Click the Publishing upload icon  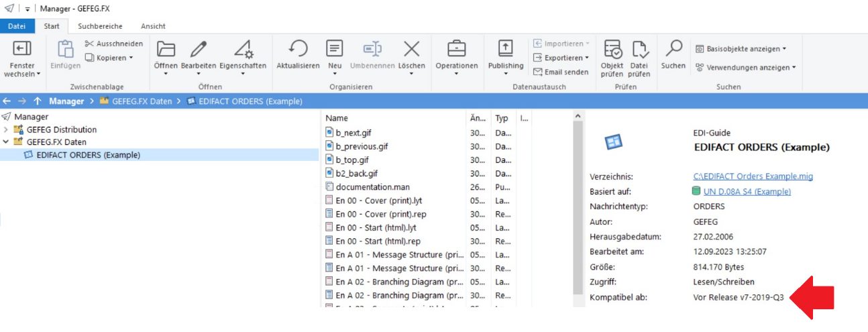pyautogui.click(x=505, y=49)
